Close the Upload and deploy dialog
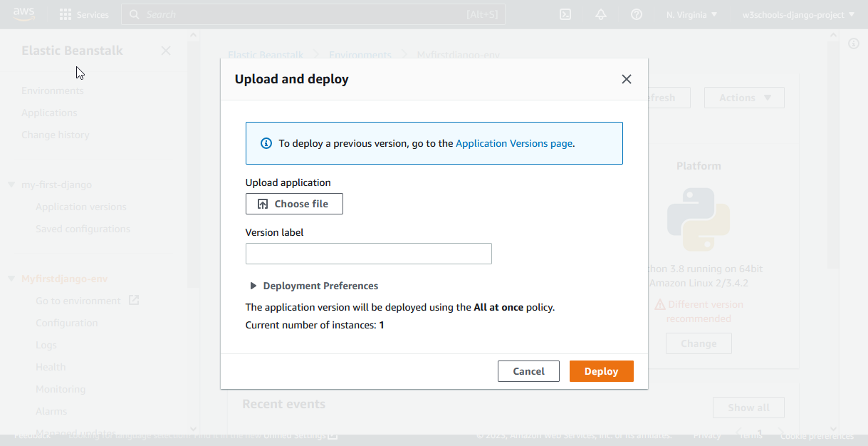This screenshot has width=868, height=446. 627,79
